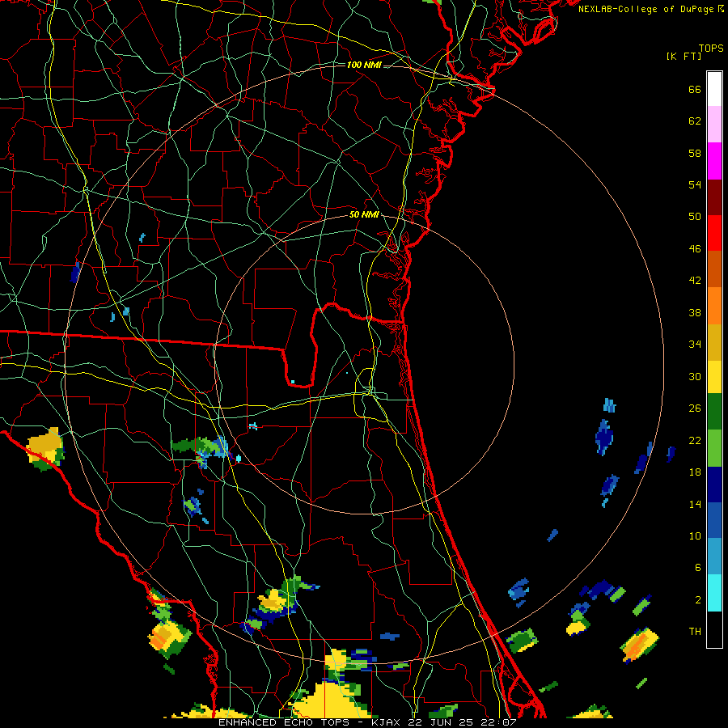This screenshot has width=728, height=728.
Task: Pick the magenta color block in legend
Action: (x=714, y=161)
